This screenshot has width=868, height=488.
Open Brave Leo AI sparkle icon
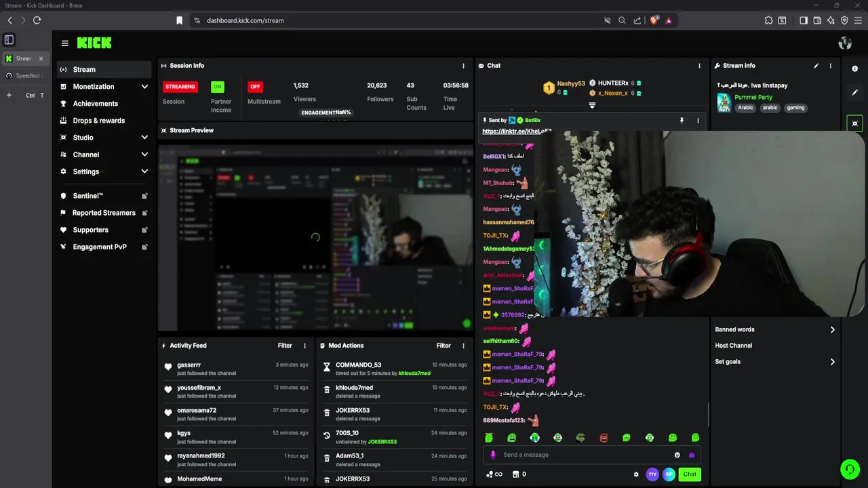pyautogui.click(x=831, y=20)
